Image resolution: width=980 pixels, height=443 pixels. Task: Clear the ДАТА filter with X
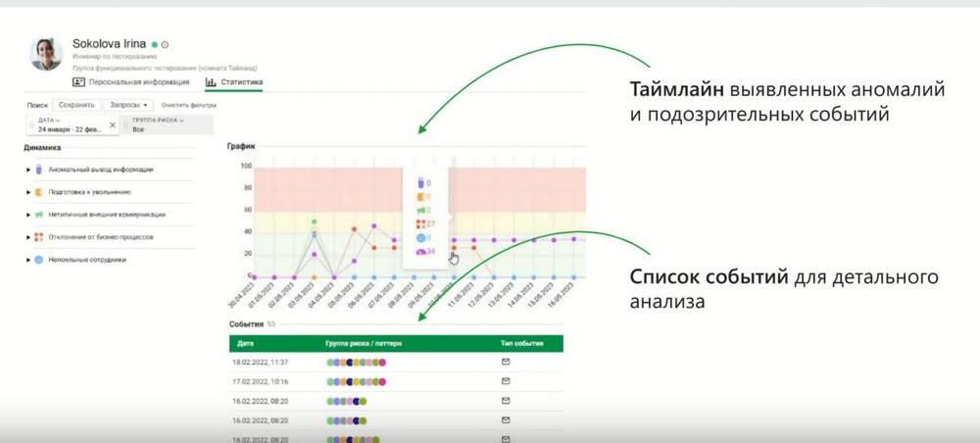point(113,125)
